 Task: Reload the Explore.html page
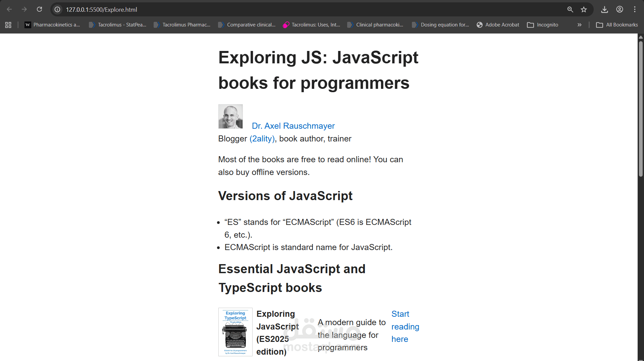click(x=40, y=9)
